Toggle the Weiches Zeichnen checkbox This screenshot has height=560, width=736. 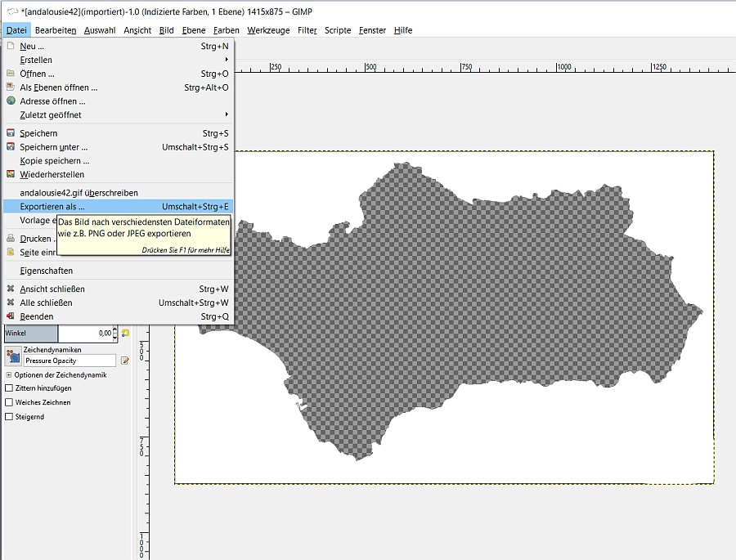tap(9, 402)
